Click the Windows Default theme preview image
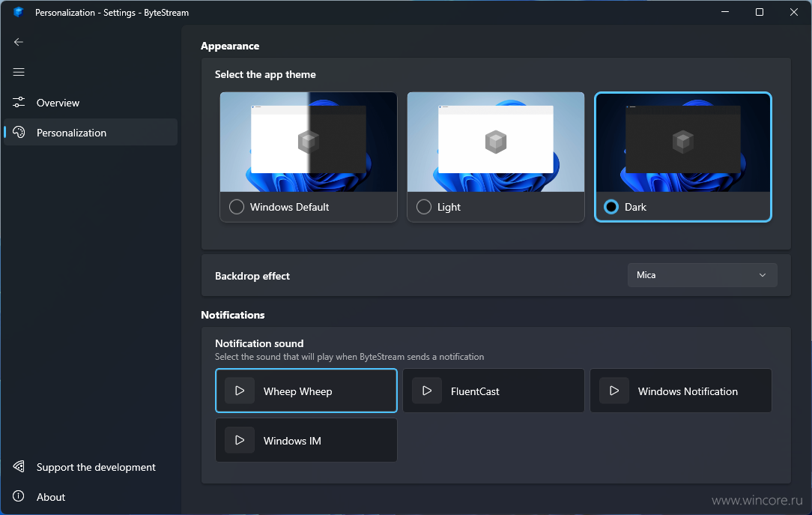812x515 pixels. coord(309,142)
